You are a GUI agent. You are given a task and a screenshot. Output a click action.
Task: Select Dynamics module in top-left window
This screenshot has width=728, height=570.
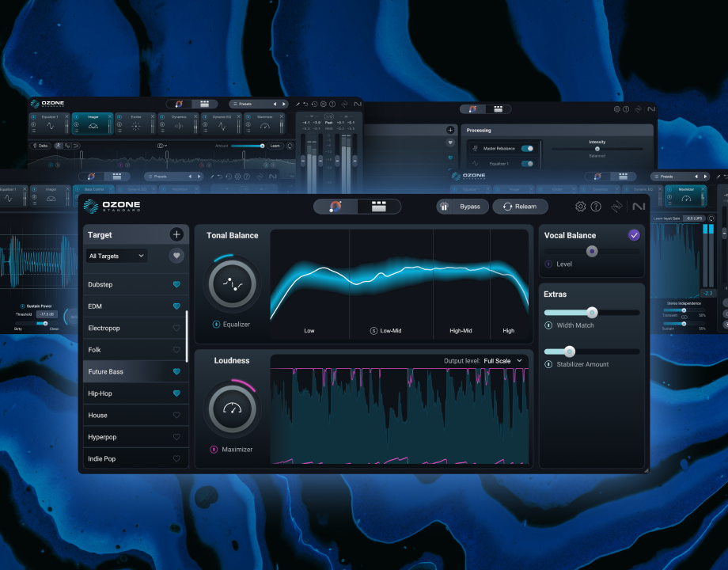point(179,123)
